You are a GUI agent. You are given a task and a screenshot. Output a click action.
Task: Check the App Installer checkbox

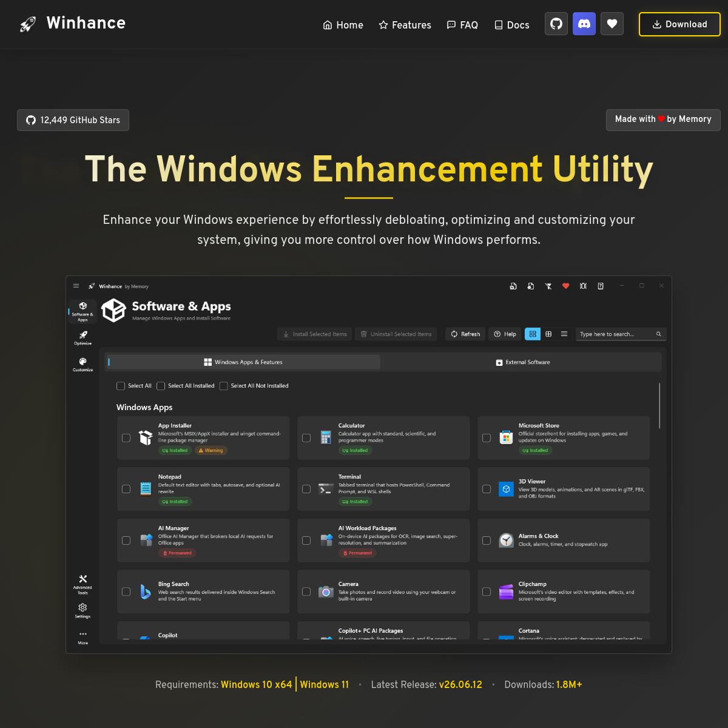click(126, 437)
